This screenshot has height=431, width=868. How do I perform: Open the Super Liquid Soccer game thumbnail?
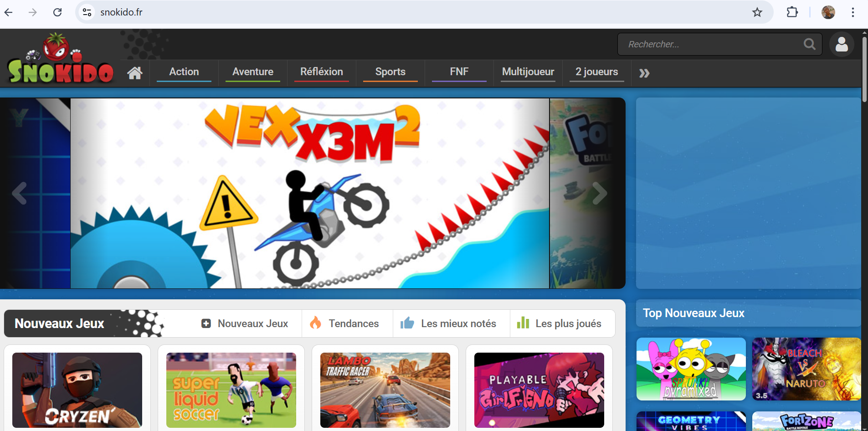[231, 390]
